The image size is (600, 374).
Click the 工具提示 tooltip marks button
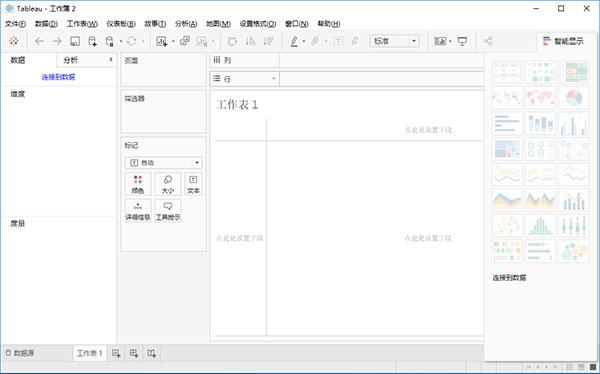[x=168, y=210]
